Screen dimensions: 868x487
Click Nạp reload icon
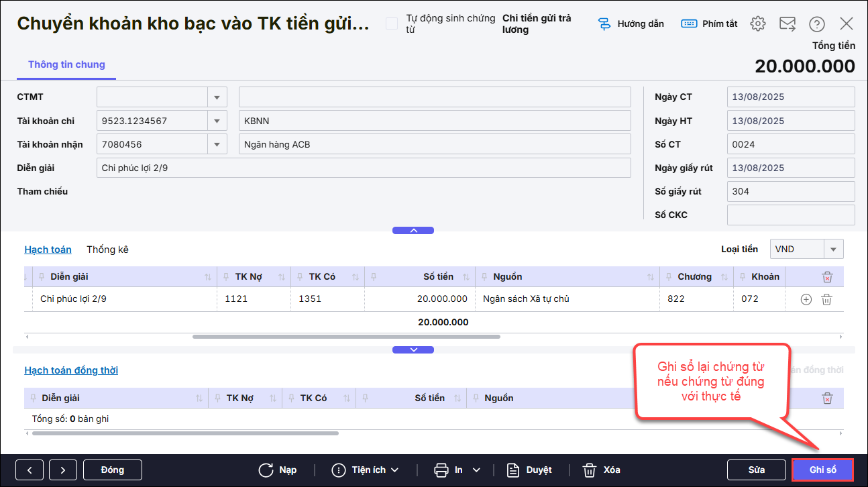pyautogui.click(x=266, y=470)
